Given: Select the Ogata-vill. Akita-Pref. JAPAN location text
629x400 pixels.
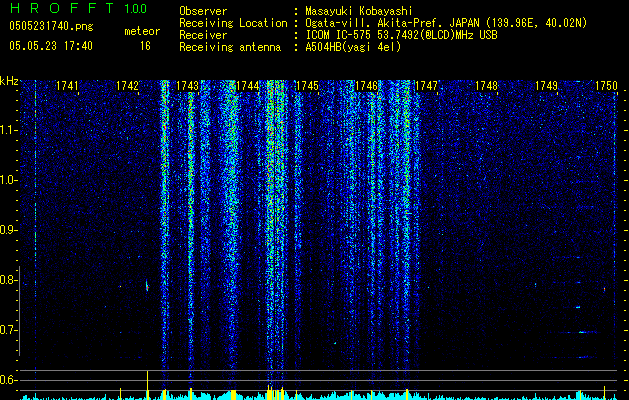Looking at the screenshot, I should 446,23.
